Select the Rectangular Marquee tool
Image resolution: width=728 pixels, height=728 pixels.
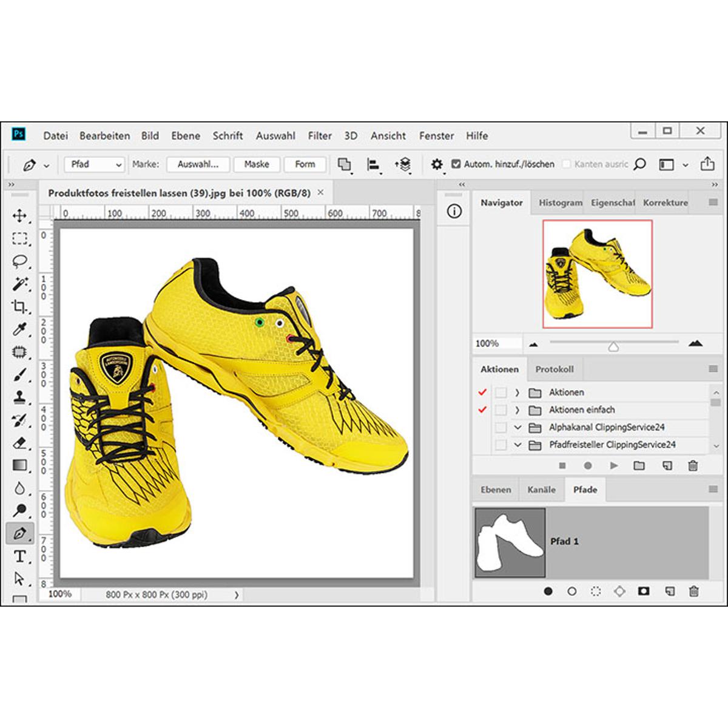(19, 238)
